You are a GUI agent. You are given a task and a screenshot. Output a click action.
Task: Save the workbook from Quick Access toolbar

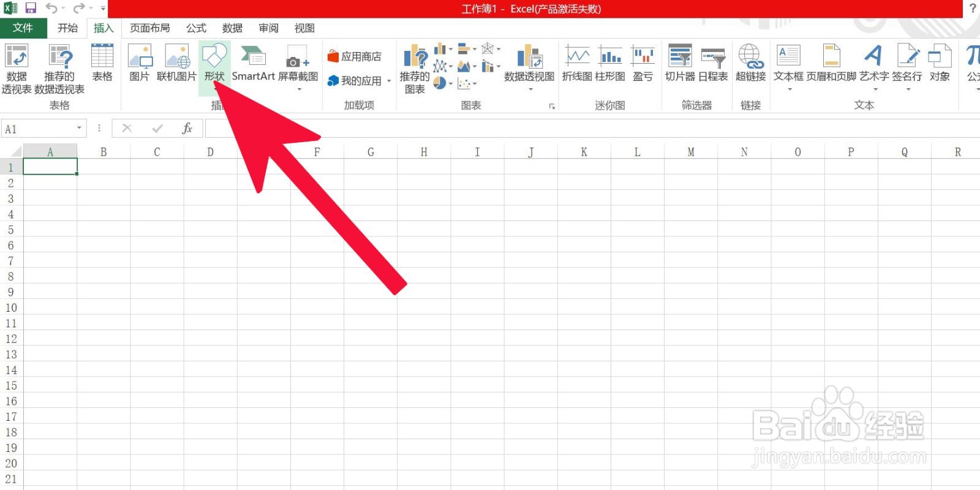tap(31, 9)
